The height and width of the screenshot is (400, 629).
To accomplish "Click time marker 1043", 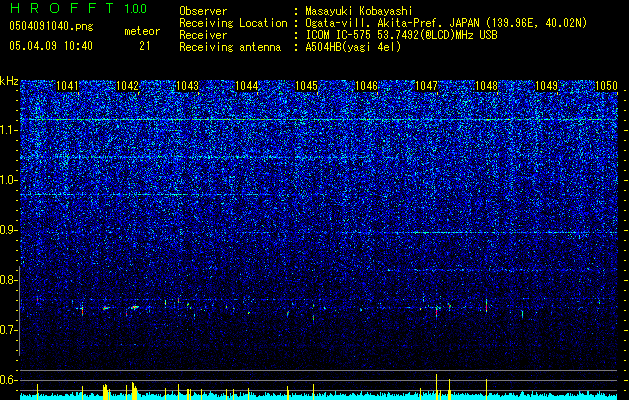I will click(187, 86).
